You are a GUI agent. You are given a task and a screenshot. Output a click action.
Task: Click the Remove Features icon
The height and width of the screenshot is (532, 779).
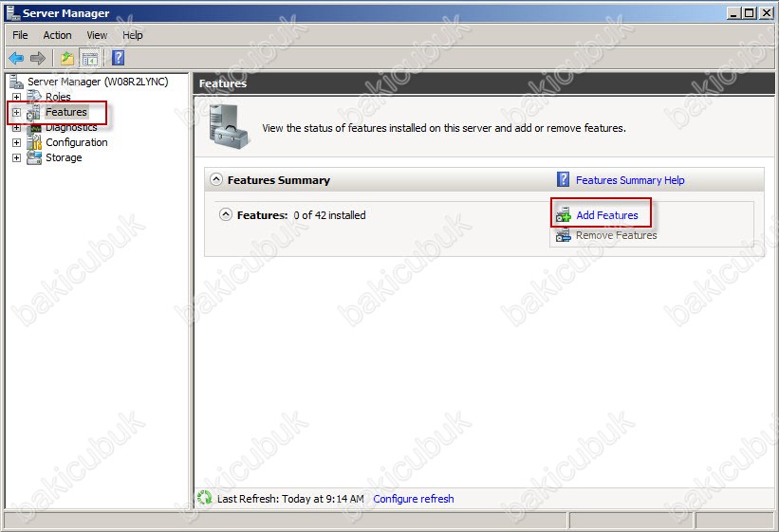click(x=564, y=235)
